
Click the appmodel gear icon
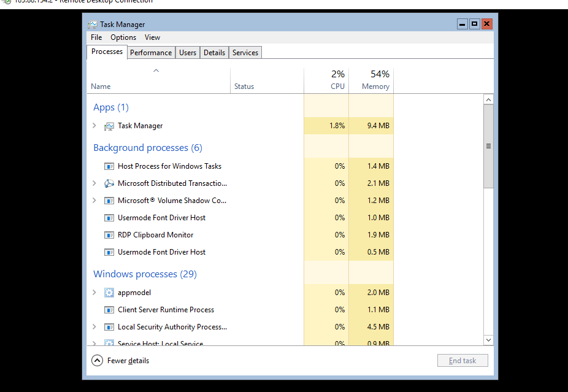(x=109, y=293)
